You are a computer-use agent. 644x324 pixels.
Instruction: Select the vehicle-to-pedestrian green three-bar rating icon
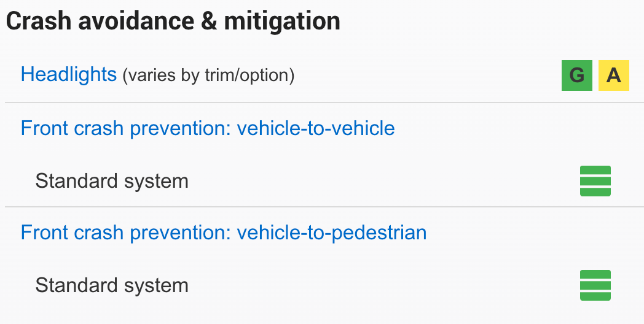pos(595,285)
